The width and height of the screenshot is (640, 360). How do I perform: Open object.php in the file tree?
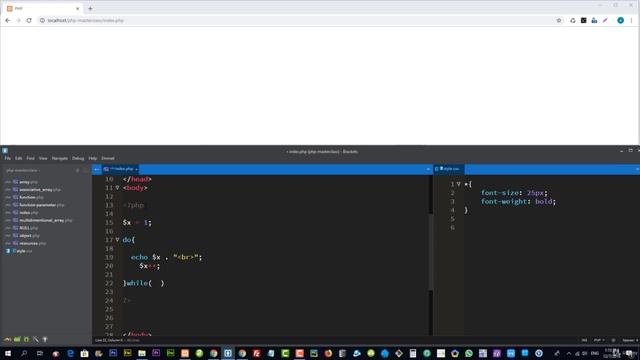pyautogui.click(x=29, y=236)
